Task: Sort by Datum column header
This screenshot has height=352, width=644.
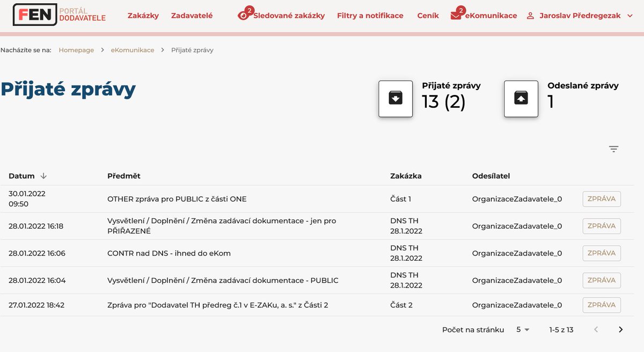Action: [x=21, y=176]
